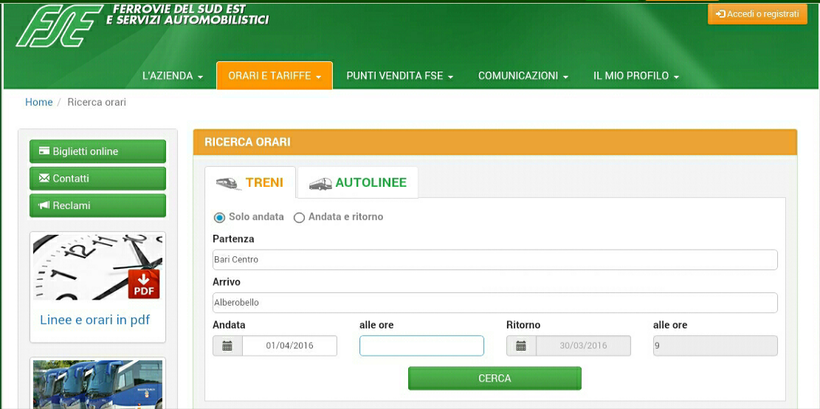The image size is (820, 409).
Task: Click the bus fleet thumbnail image
Action: (97, 386)
